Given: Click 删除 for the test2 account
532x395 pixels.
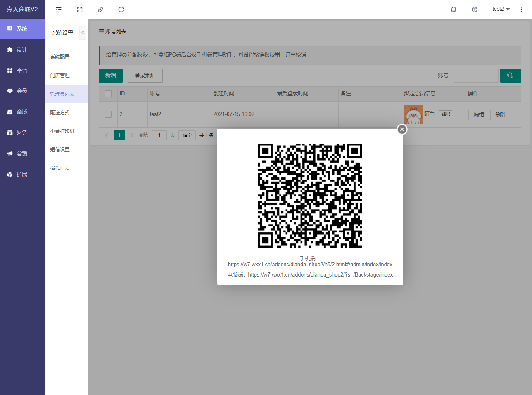Looking at the screenshot, I should click(501, 115).
